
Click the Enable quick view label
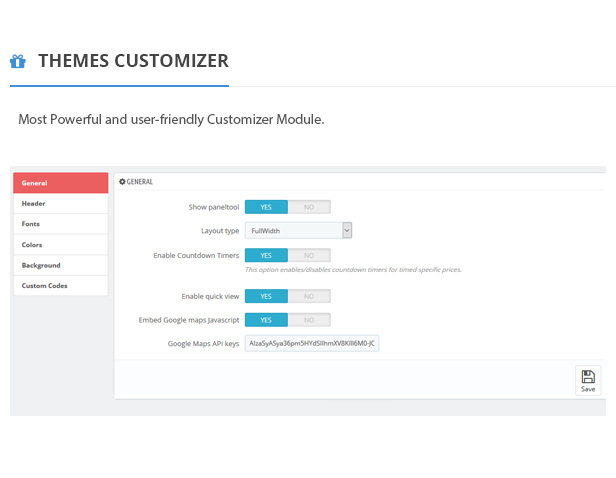(210, 296)
